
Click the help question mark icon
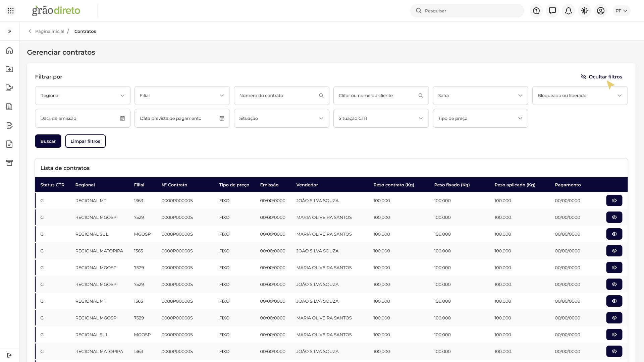click(x=536, y=11)
